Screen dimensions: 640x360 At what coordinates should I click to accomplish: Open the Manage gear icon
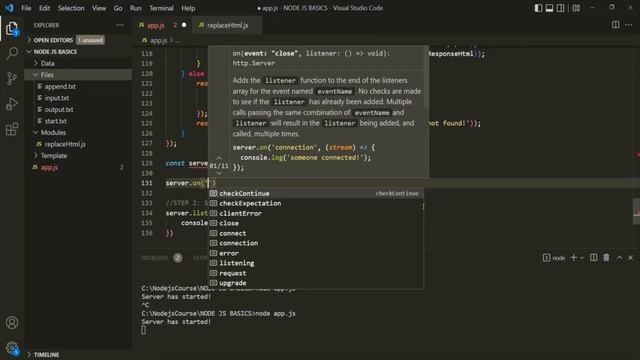[x=12, y=348]
